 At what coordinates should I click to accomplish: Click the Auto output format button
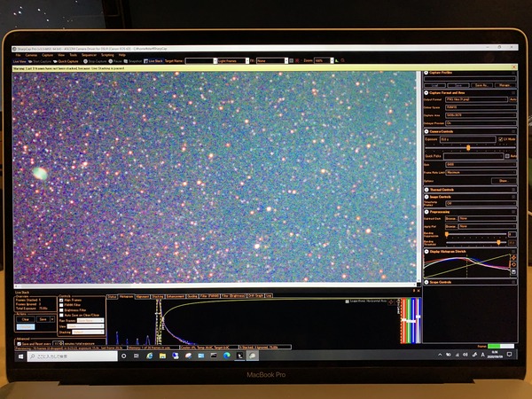(512, 99)
